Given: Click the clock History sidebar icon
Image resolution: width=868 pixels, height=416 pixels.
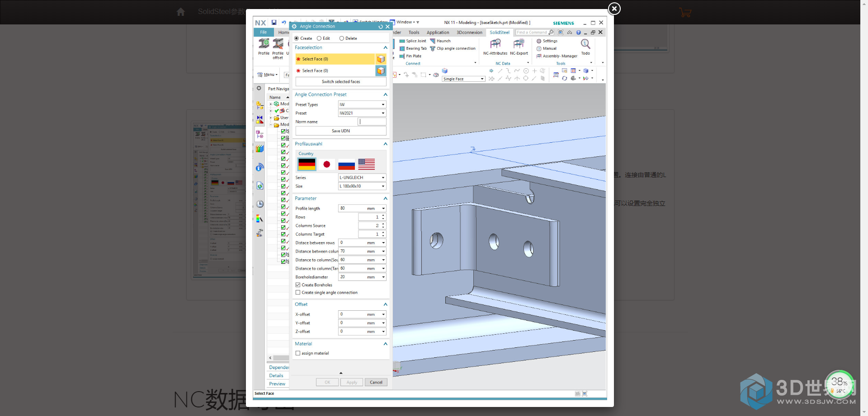Looking at the screenshot, I should click(260, 204).
